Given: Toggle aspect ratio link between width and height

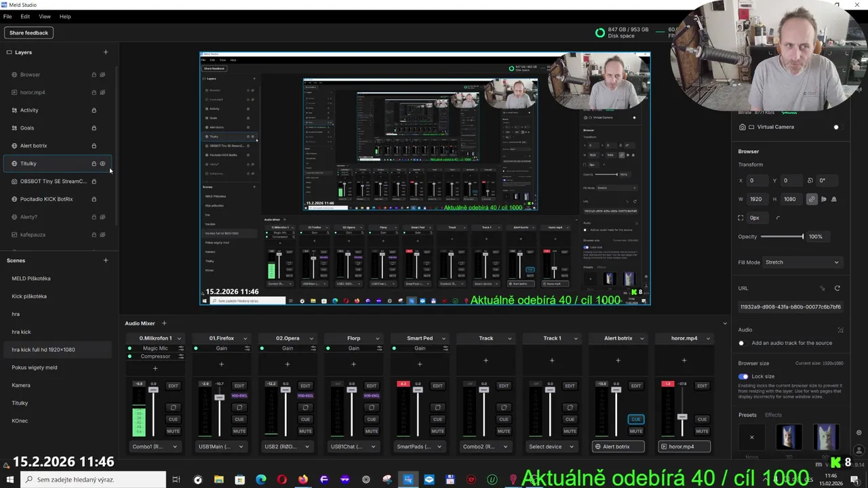Looking at the screenshot, I should point(812,199).
